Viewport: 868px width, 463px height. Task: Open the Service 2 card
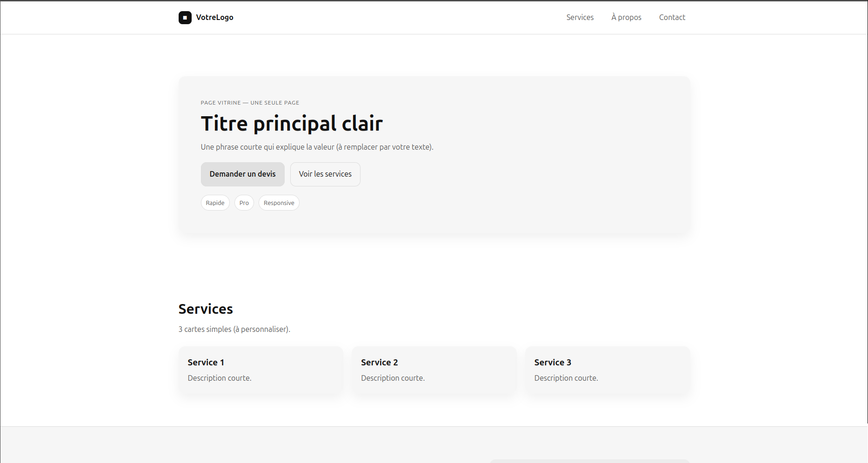pyautogui.click(x=434, y=370)
